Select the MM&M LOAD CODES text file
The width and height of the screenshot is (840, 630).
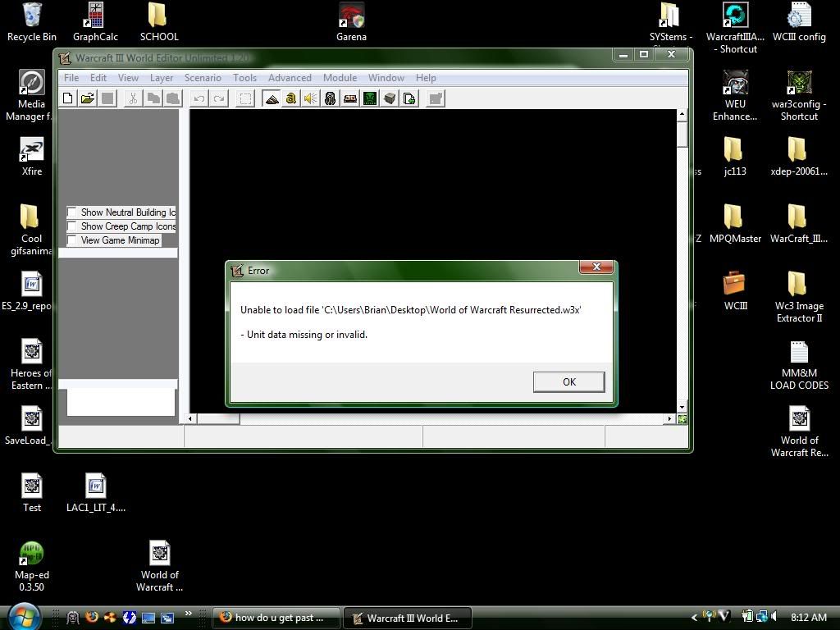tap(799, 365)
